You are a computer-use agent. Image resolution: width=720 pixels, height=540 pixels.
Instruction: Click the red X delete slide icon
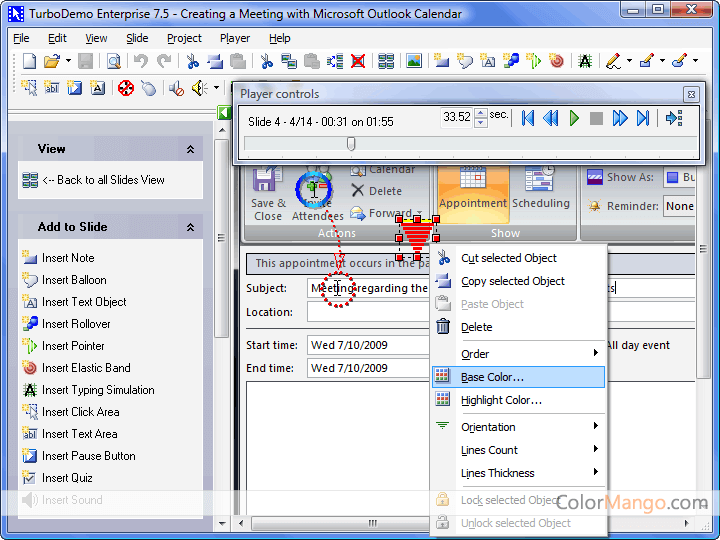(358, 61)
